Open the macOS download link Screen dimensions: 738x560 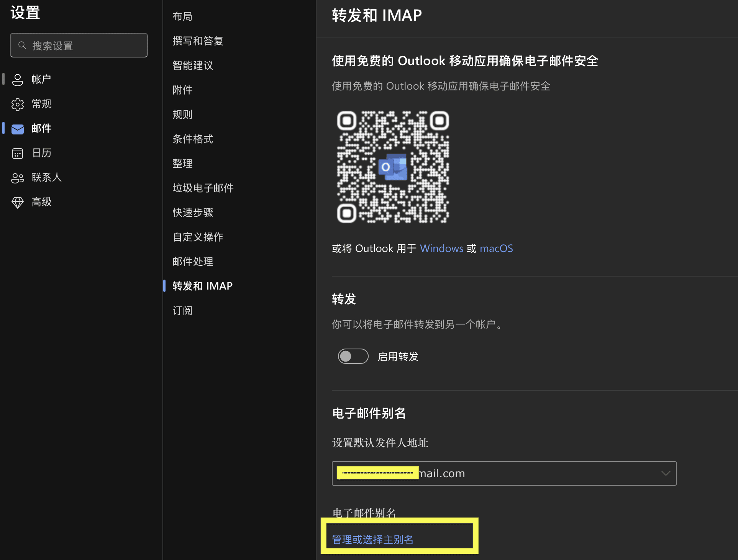[496, 249]
